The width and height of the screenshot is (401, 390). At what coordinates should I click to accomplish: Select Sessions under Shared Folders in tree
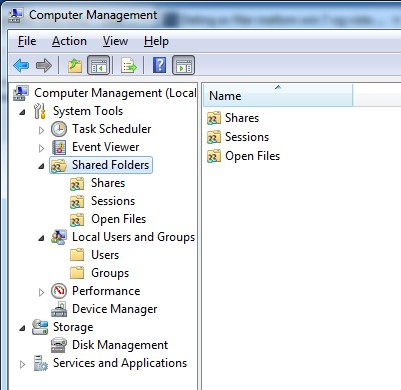(x=113, y=201)
